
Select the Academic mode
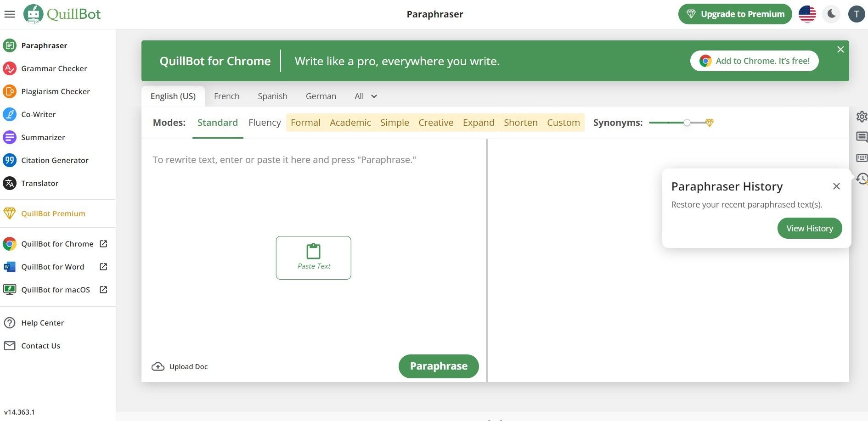coord(350,123)
